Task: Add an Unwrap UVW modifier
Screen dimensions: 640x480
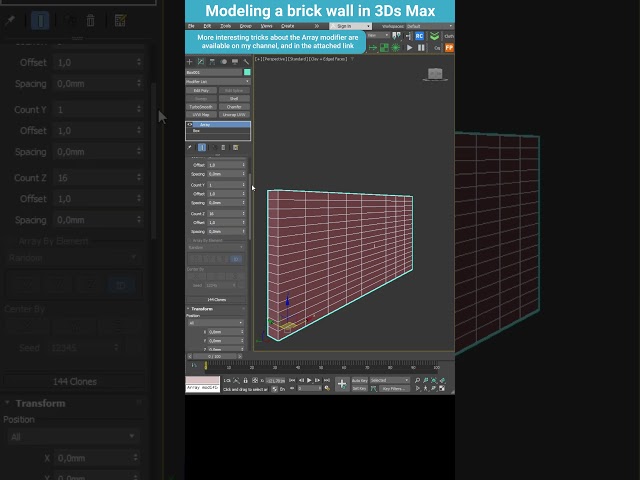Action: [x=234, y=115]
